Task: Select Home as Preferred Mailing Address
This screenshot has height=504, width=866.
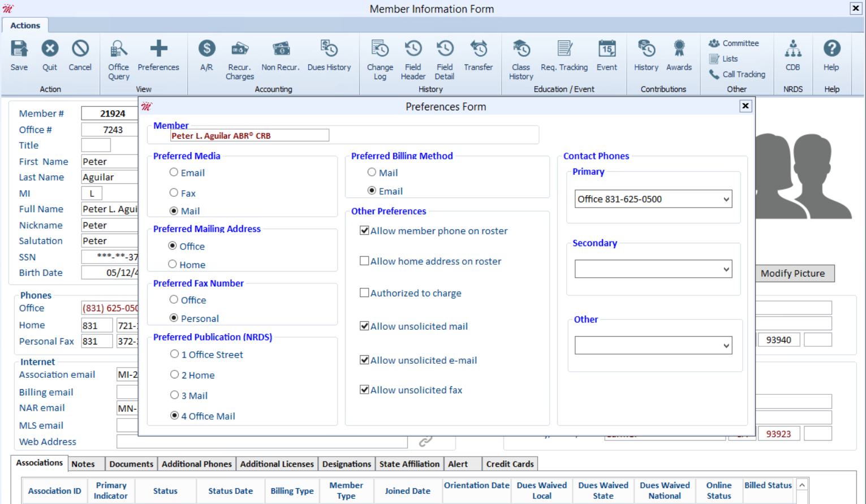Action: 173,264
